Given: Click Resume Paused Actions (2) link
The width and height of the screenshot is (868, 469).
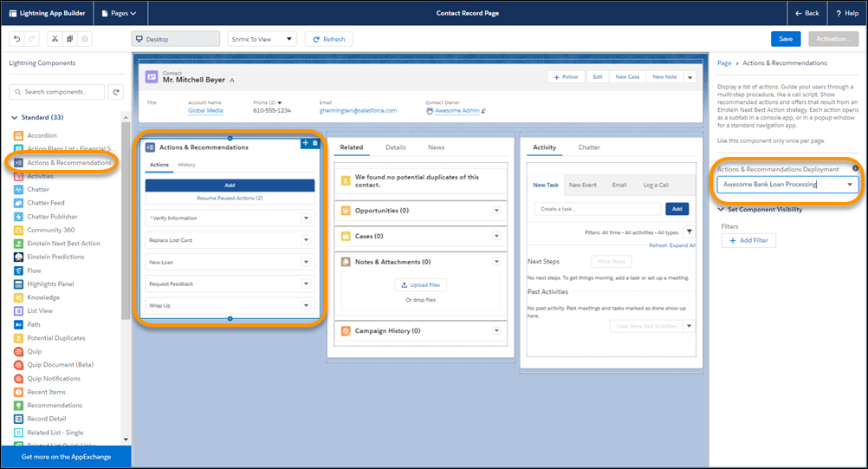Looking at the screenshot, I should click(230, 199).
